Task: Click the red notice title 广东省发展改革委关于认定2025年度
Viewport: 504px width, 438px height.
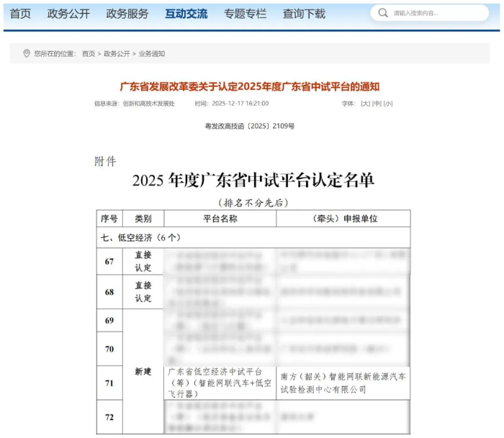Action: 250,87
